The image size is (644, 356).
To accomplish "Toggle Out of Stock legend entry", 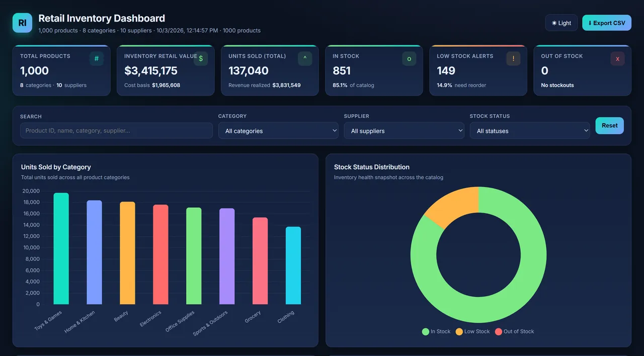I will point(514,331).
